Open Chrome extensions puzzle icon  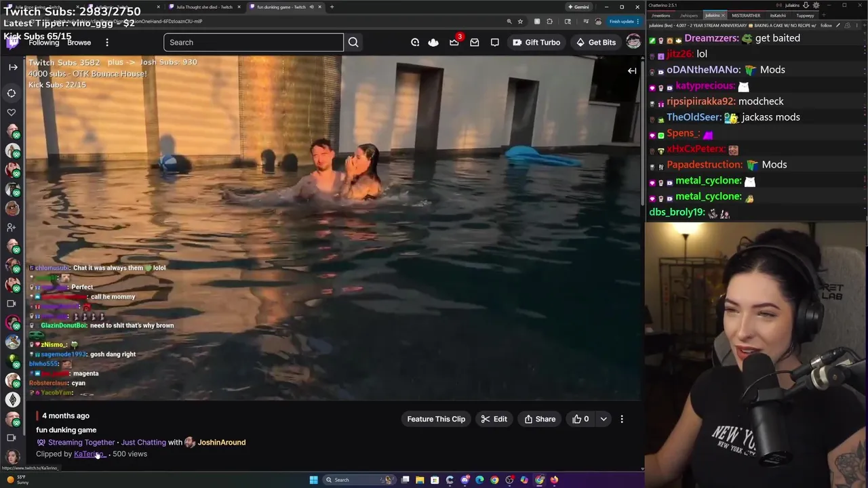(x=549, y=21)
